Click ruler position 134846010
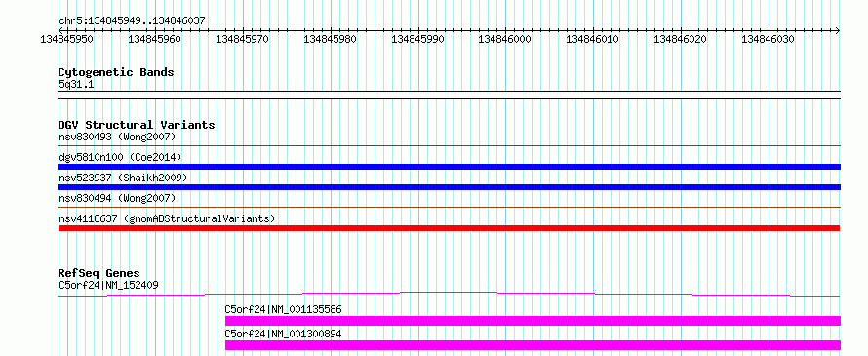This screenshot has height=356, width=868. (x=592, y=39)
